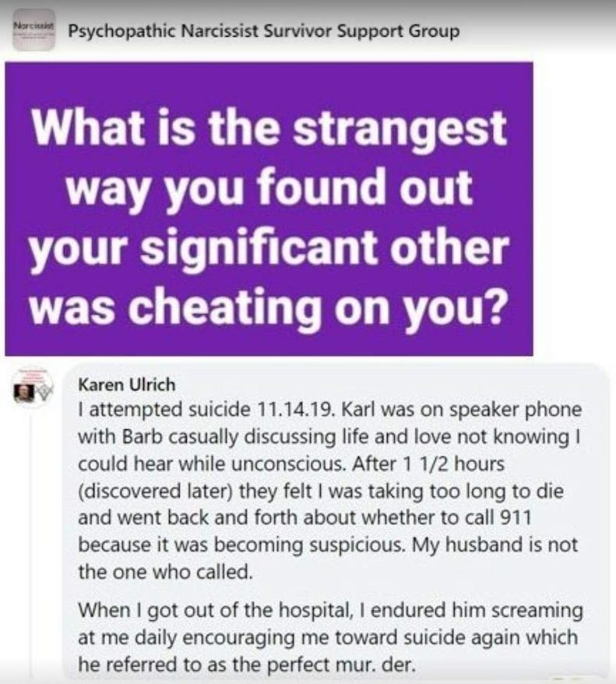The width and height of the screenshot is (616, 684).
Task: Visit Psychopathic Narcissist Survivor Support Group page
Action: (x=264, y=31)
